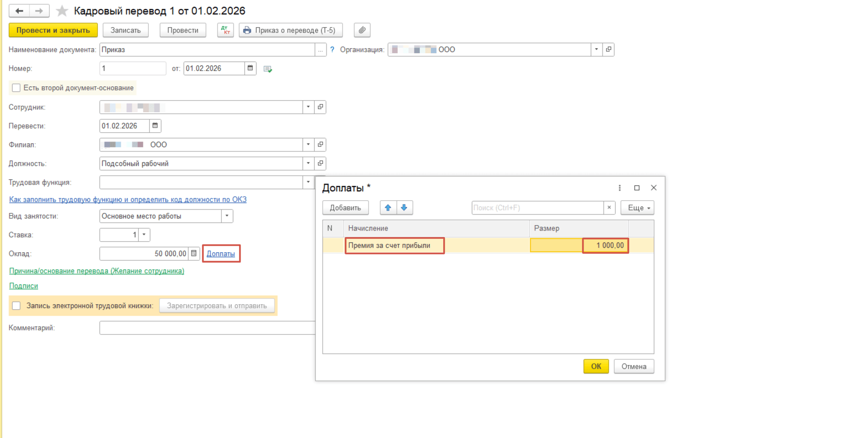Select the Премия за счет прибыли cell

point(436,245)
